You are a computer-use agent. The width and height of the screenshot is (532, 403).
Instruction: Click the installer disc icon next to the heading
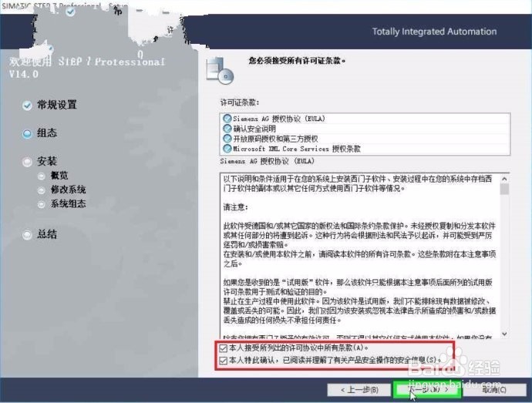220,70
